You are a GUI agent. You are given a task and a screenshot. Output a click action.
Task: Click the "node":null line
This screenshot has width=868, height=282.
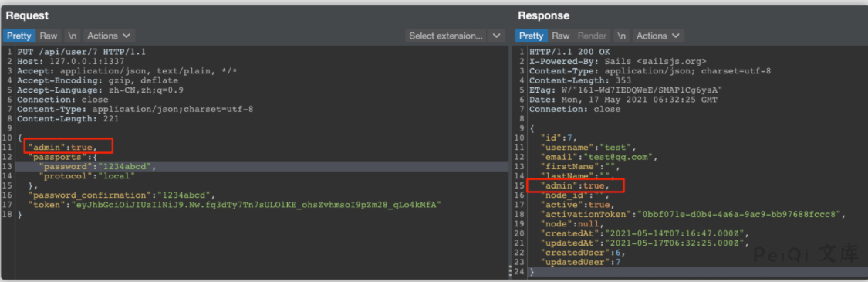pyautogui.click(x=572, y=224)
